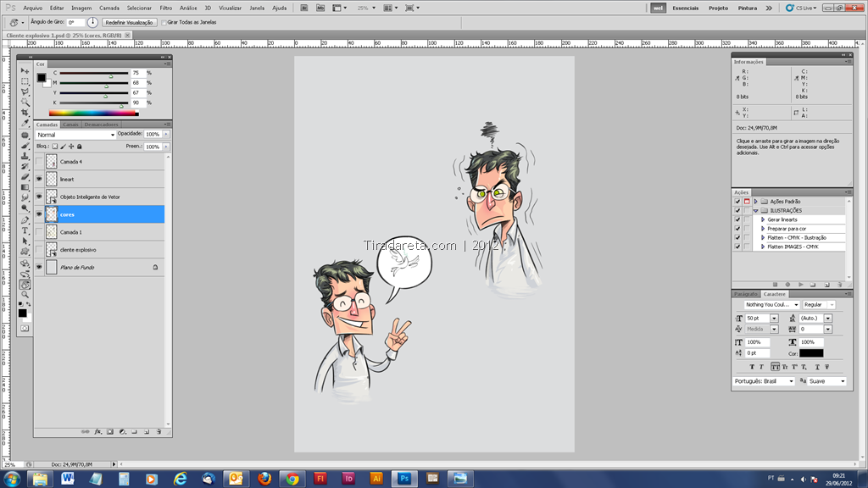Open layer styles fx menu
Viewport: 868px width, 488px height.
[97, 431]
